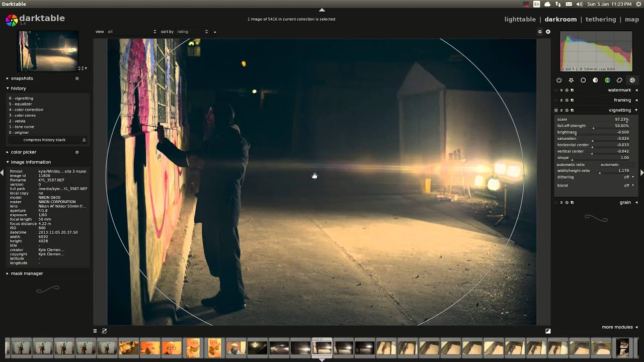Click fullscreen icon on navigation preview
The width and height of the screenshot is (644, 362).
[x=80, y=68]
